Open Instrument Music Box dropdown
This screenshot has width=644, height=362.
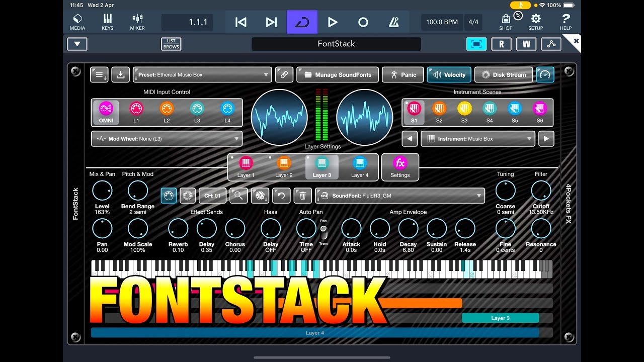pyautogui.click(x=478, y=139)
